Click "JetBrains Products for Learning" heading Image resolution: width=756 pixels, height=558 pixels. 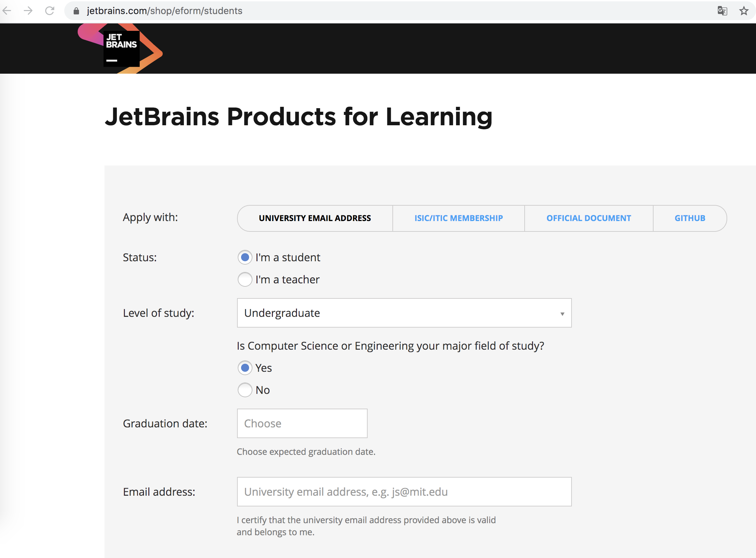click(299, 117)
